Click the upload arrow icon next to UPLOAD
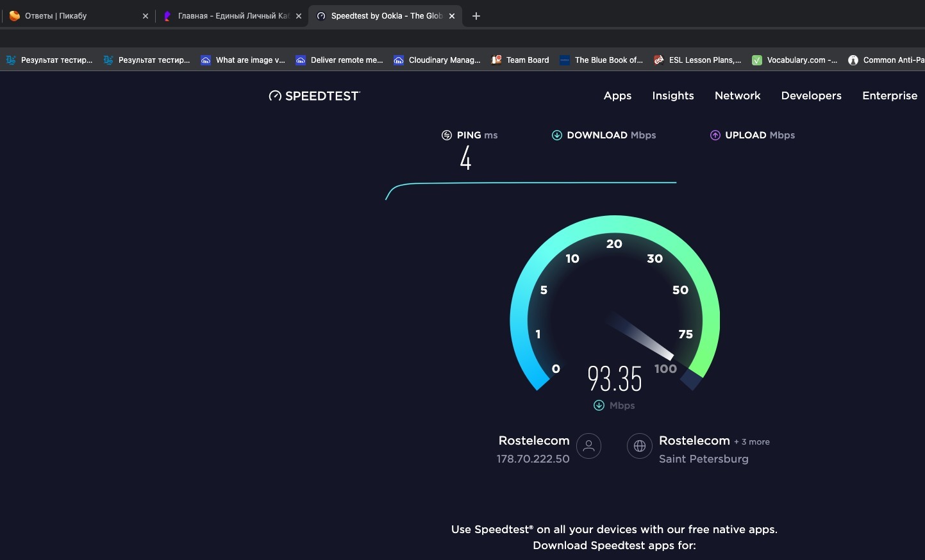 715,135
